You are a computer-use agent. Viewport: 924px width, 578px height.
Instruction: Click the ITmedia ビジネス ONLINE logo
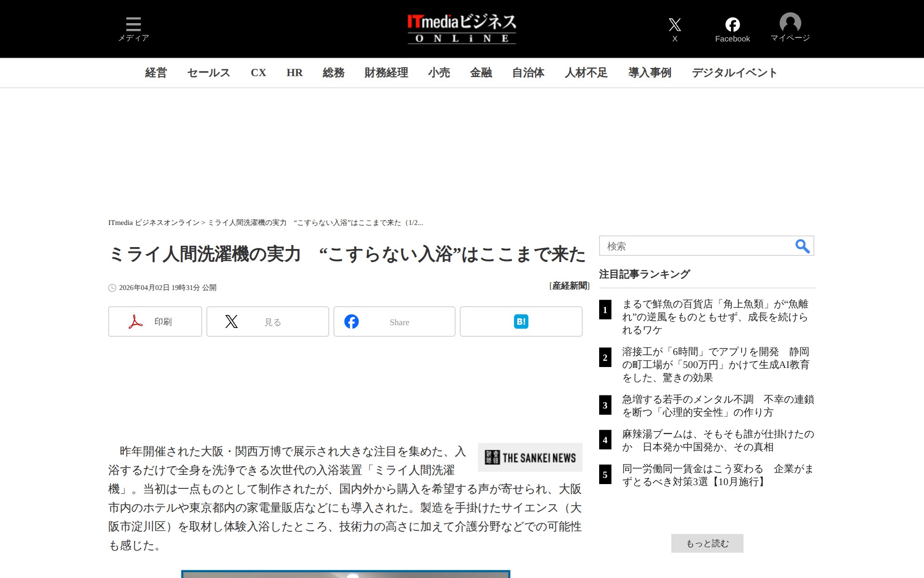[x=462, y=29]
